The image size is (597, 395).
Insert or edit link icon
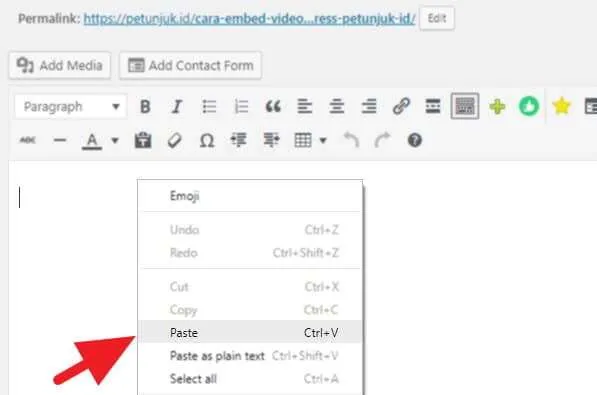pyautogui.click(x=401, y=106)
